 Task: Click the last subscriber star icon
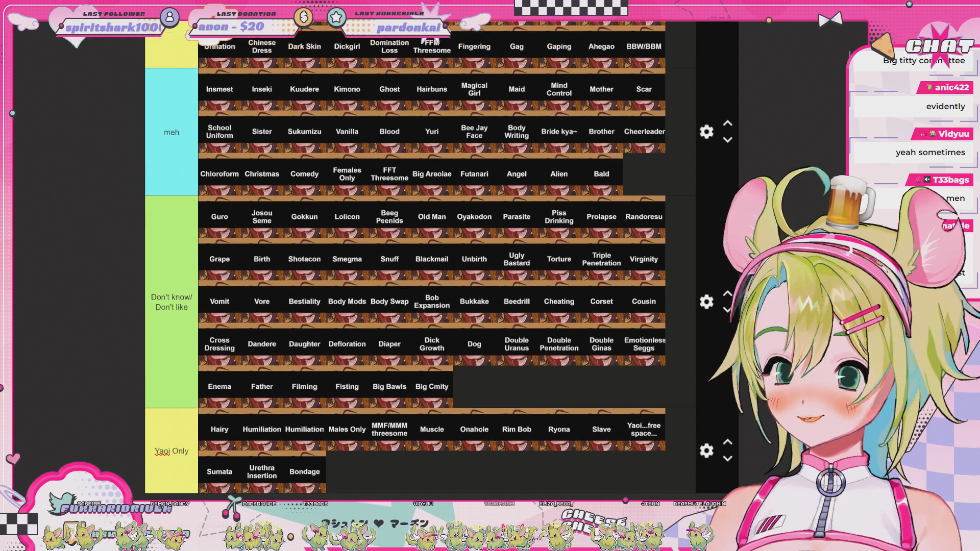(336, 17)
